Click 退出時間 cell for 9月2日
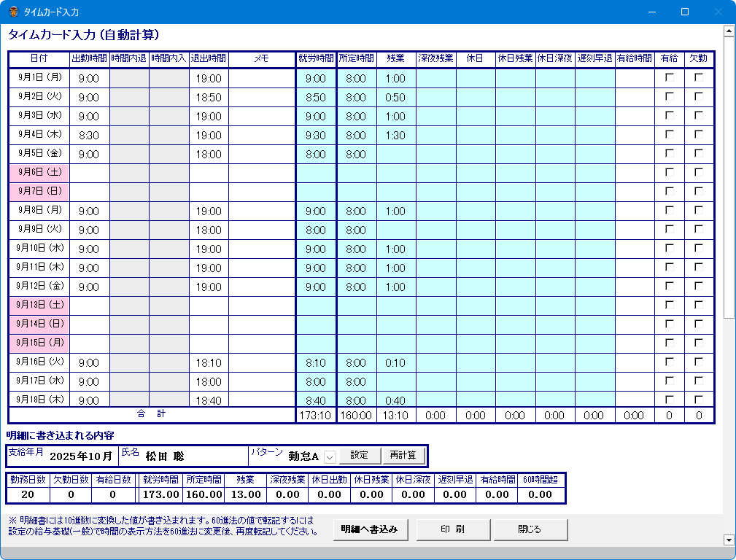736x560 pixels. pos(209,97)
